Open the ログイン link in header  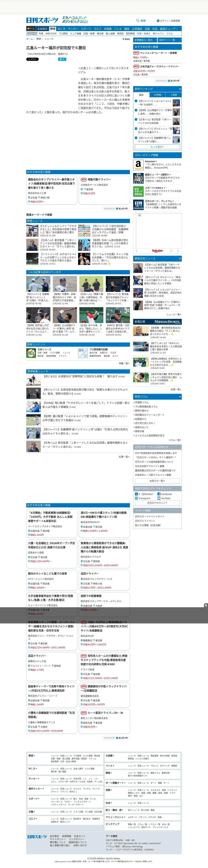[164, 21]
